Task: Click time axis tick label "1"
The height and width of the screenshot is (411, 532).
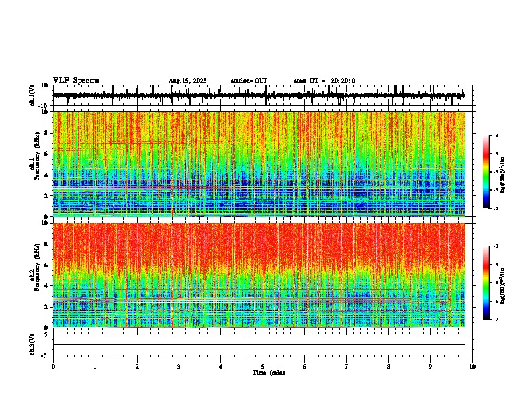Action: pyautogui.click(x=95, y=367)
